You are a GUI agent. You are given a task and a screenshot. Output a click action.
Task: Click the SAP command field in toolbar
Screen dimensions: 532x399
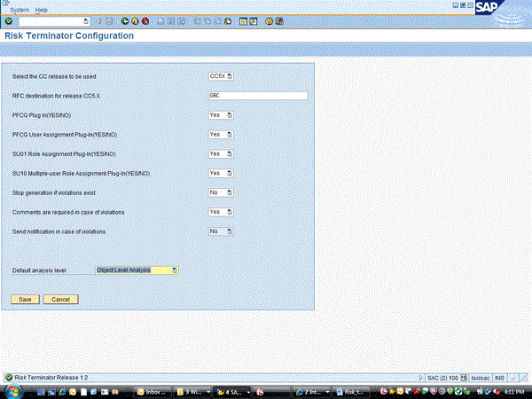click(53, 20)
